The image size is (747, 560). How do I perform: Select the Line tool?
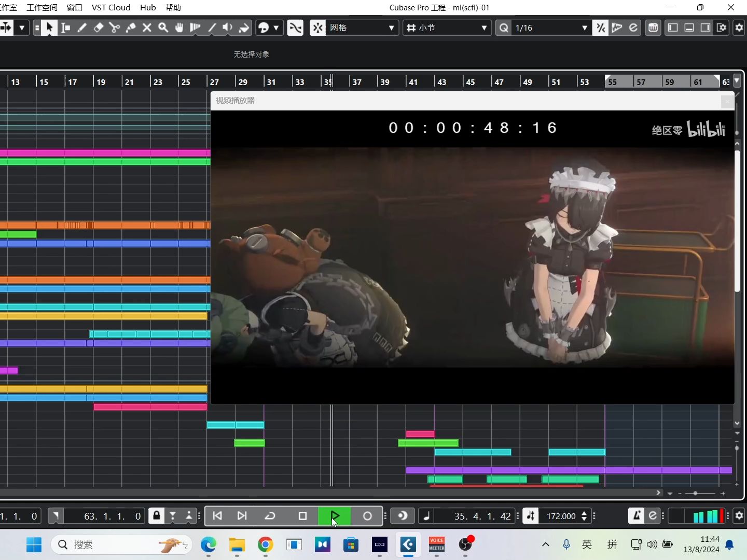pos(212,27)
